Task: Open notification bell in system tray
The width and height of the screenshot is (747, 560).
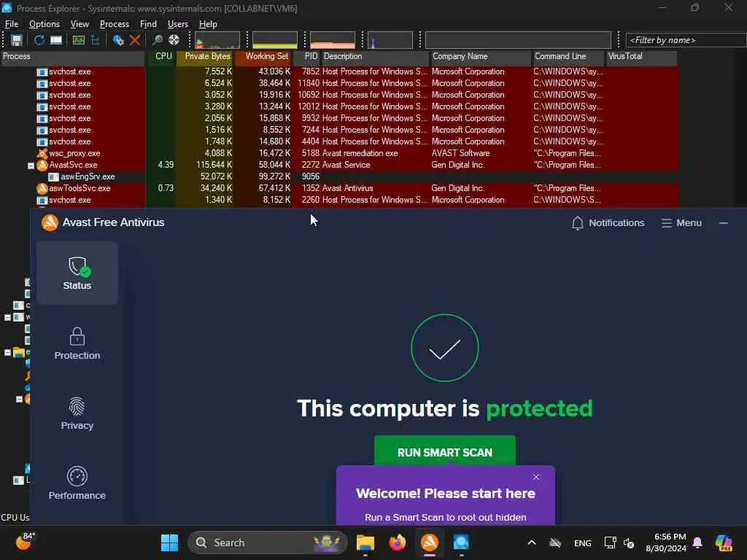Action: click(x=697, y=542)
